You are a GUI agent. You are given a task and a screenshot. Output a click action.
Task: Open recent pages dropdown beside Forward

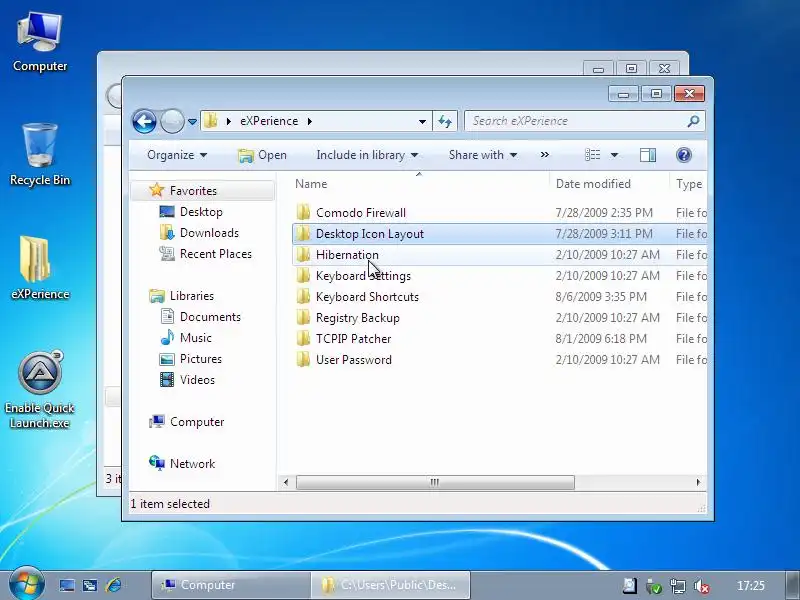tap(192, 121)
